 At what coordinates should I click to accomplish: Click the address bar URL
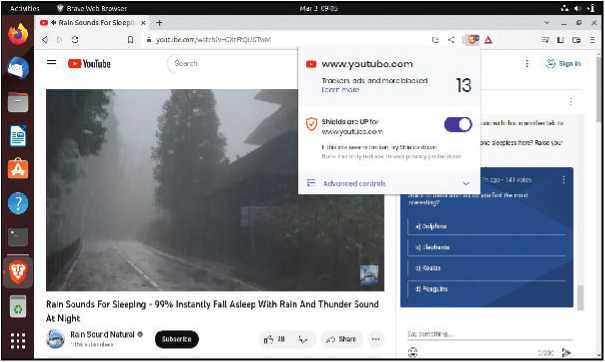pos(213,40)
